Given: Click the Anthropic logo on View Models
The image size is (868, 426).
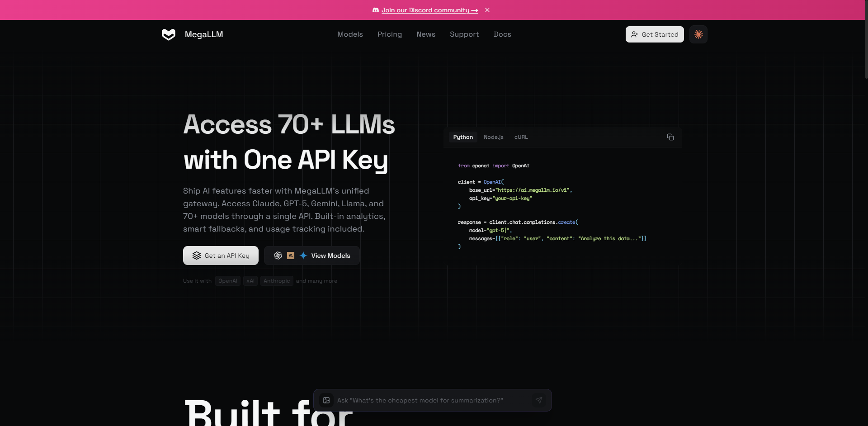Looking at the screenshot, I should pyautogui.click(x=291, y=256).
